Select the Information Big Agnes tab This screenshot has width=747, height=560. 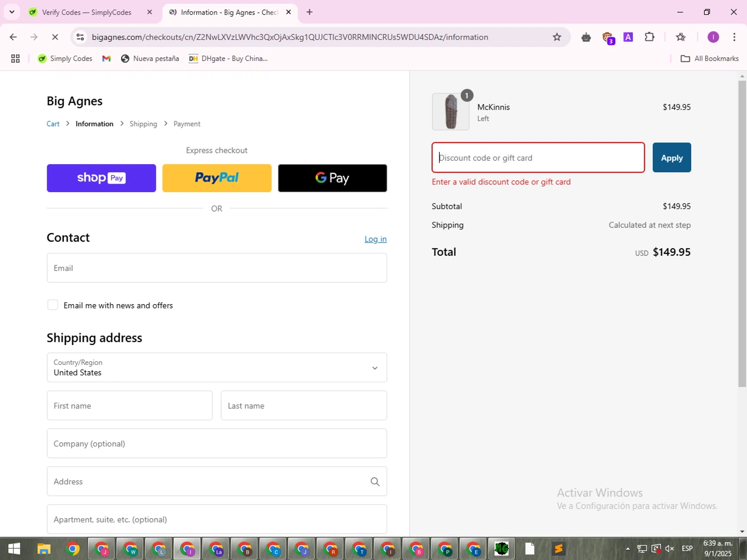click(230, 12)
